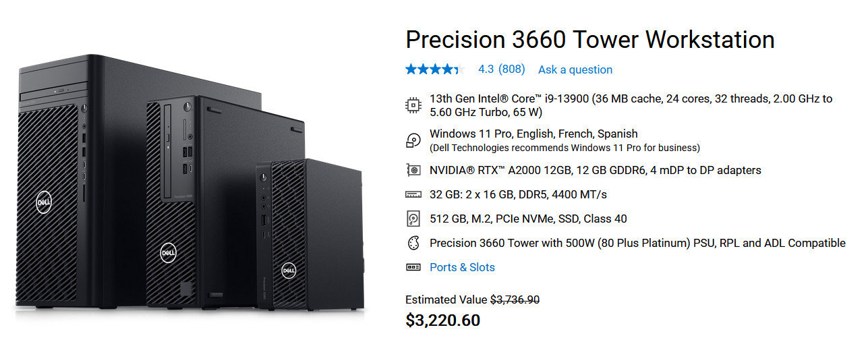
Task: Click the Precision 3660 Tower Workstation title
Action: click(x=590, y=39)
